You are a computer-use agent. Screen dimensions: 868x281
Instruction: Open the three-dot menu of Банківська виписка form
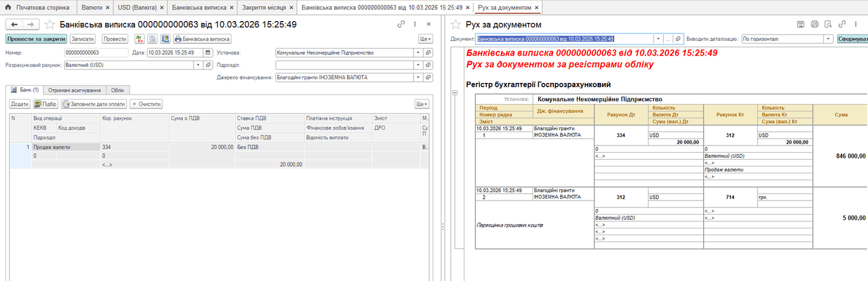[x=415, y=24]
